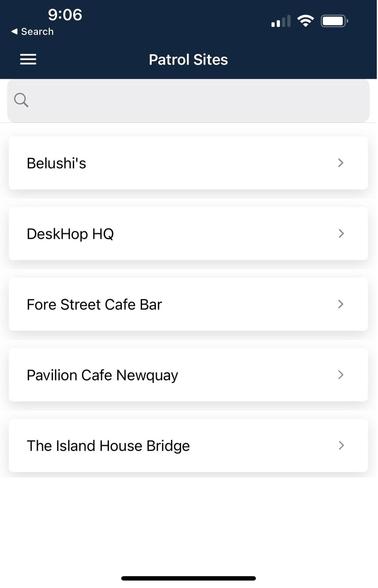The image size is (378, 588).
Task: Expand the Belushi's row chevron
Action: pos(341,163)
